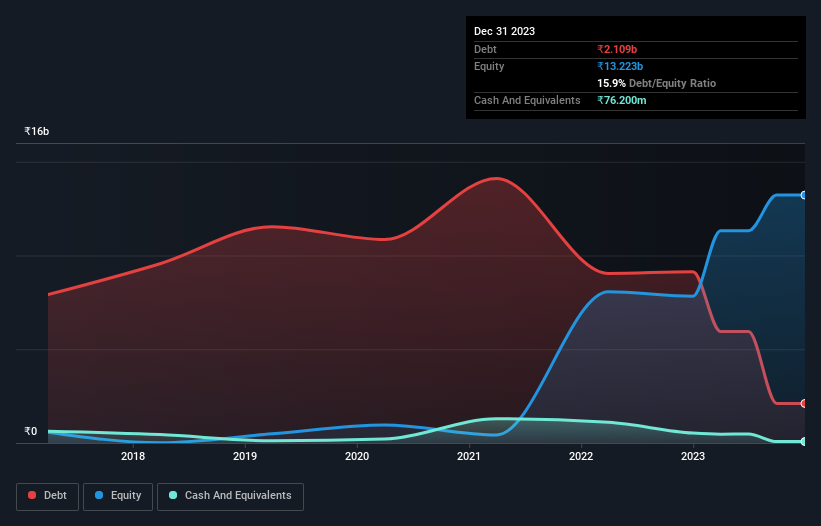The image size is (821, 526).
Task: Click the ₹16b y-axis label
Action: pyautogui.click(x=37, y=131)
